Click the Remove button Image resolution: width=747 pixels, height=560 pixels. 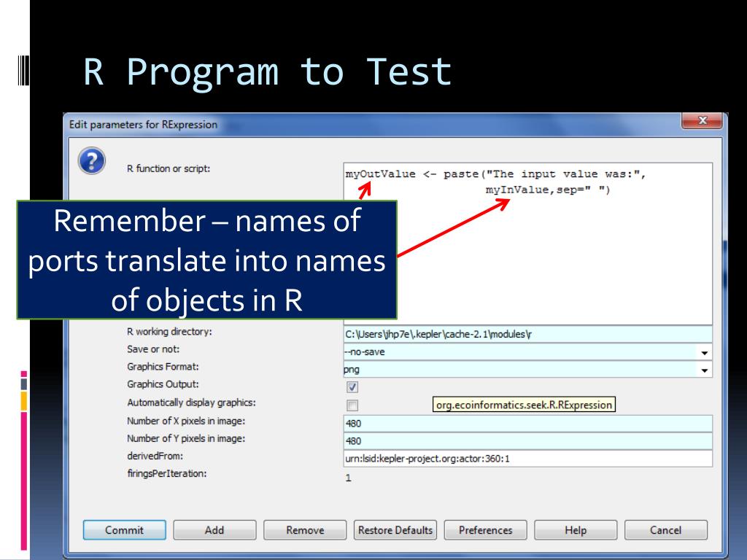tap(305, 530)
